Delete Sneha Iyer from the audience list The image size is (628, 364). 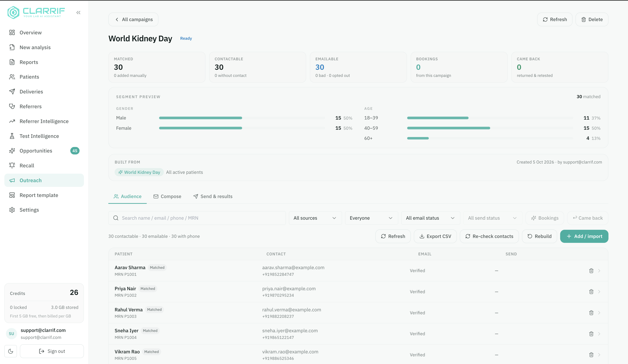591,334
